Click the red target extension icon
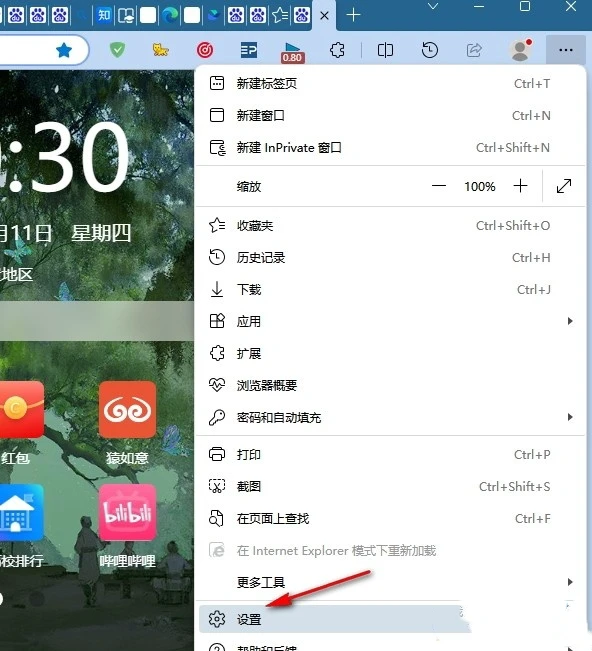The height and width of the screenshot is (651, 592). point(205,50)
